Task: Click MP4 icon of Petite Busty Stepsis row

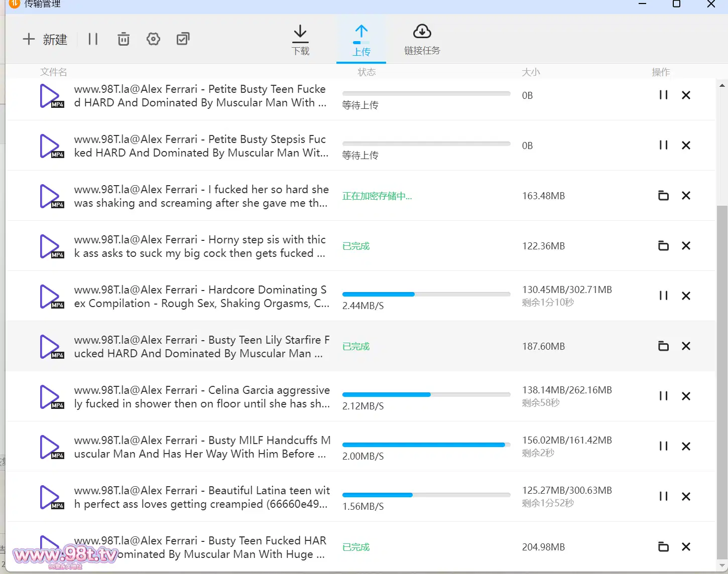Action: (52, 146)
